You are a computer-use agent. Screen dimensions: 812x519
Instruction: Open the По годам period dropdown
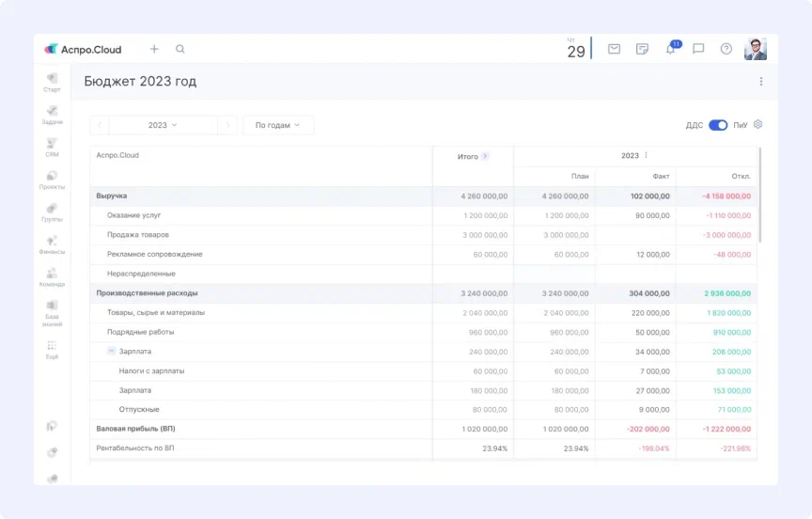(x=277, y=125)
